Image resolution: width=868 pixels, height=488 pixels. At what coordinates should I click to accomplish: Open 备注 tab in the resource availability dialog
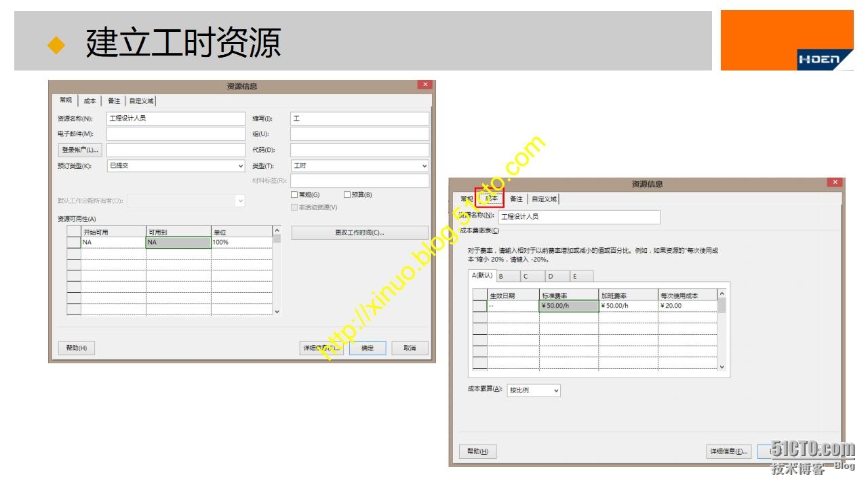coord(114,101)
